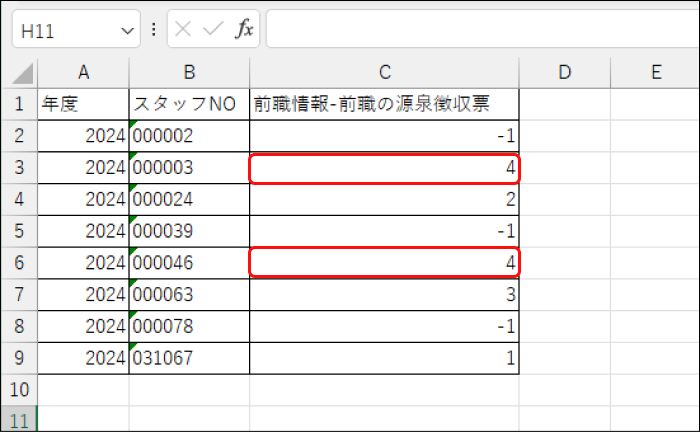Click inside the formula bar input
The image size is (700, 432).
483,29
